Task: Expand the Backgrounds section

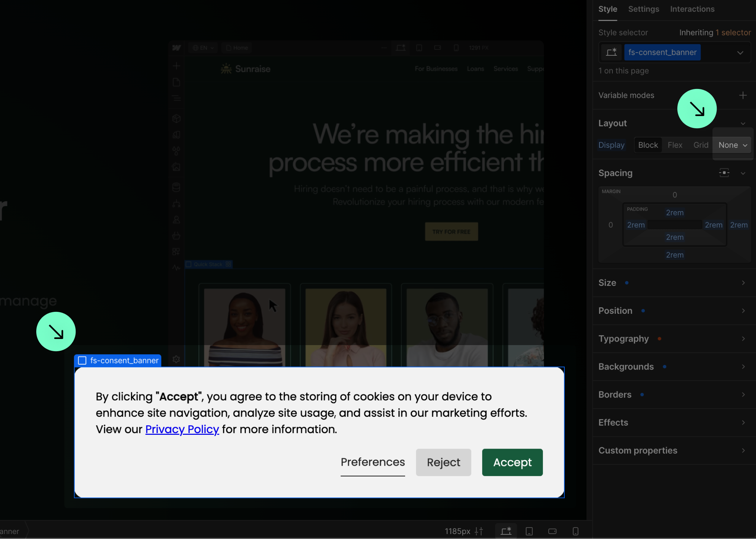Action: (x=674, y=366)
